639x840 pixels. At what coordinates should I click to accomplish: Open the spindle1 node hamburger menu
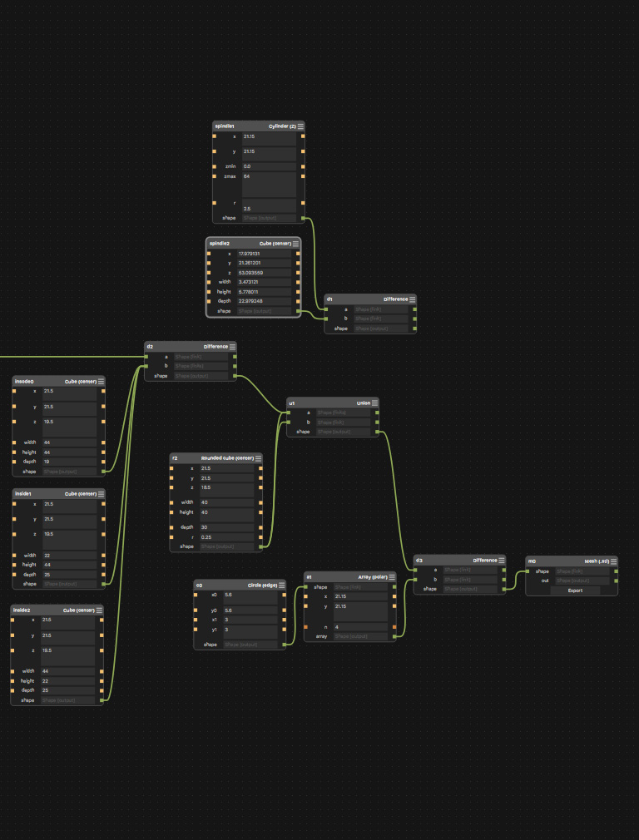300,126
